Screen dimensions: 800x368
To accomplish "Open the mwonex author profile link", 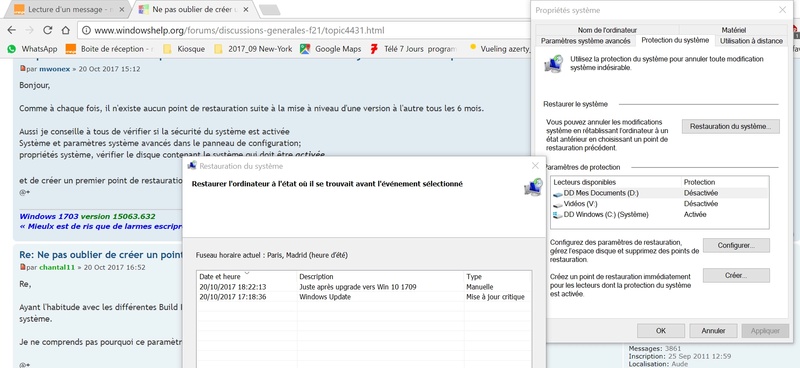I will coord(55,69).
